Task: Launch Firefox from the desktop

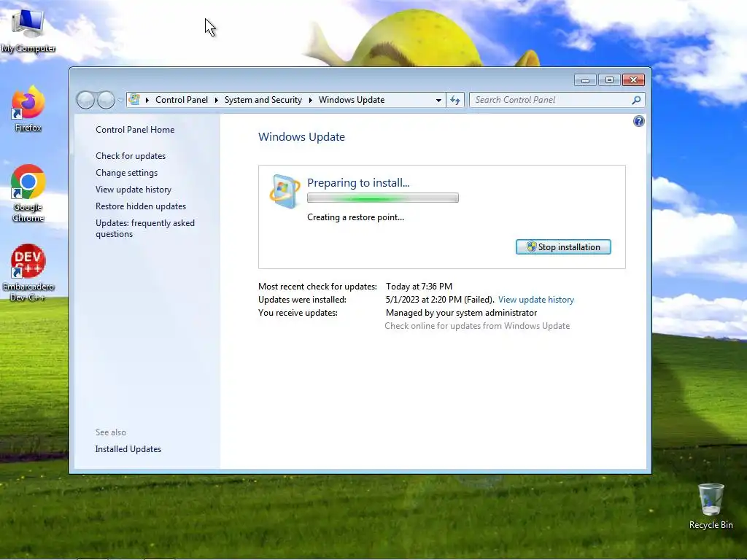Action: (28, 109)
